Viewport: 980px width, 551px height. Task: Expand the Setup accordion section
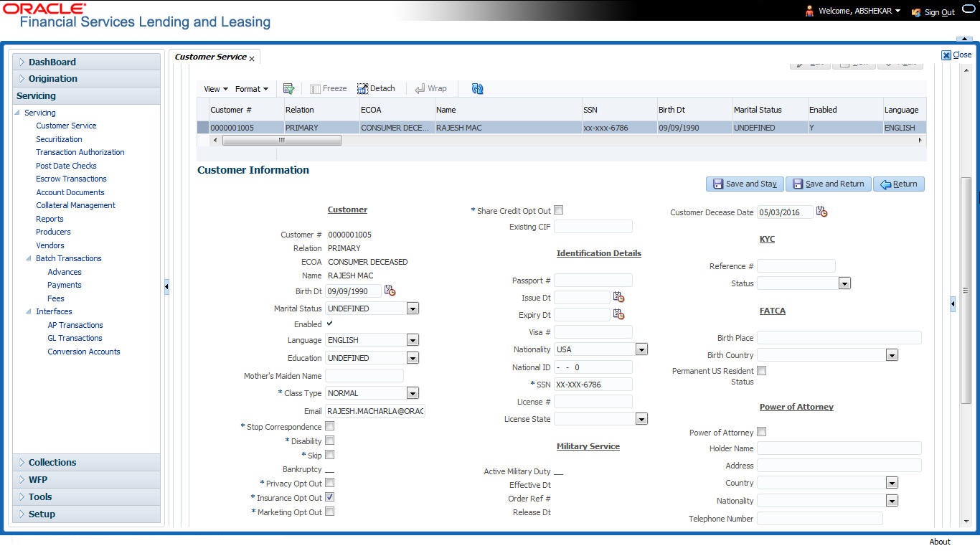[86, 514]
